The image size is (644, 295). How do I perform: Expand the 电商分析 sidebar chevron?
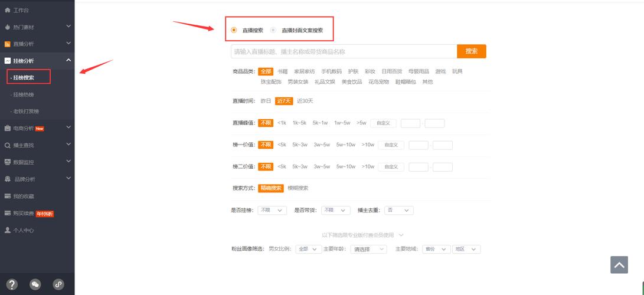pos(68,127)
